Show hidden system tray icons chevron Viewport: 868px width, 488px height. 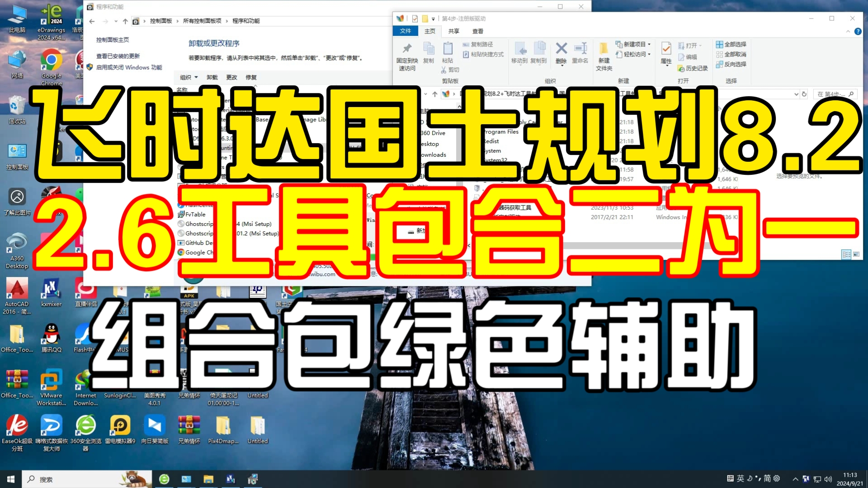[795, 479]
